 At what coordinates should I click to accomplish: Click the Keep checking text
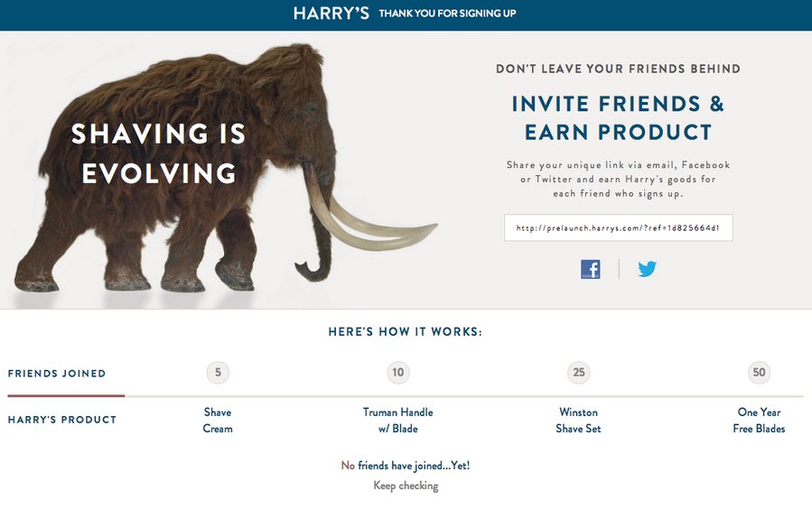[407, 486]
